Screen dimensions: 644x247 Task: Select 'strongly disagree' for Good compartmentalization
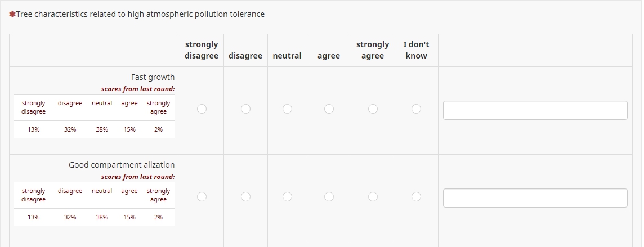[x=202, y=197]
